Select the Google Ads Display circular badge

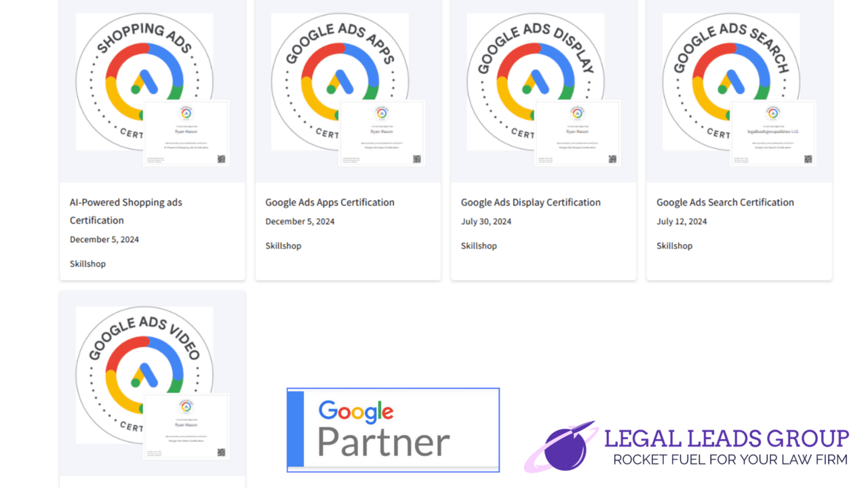click(x=536, y=81)
